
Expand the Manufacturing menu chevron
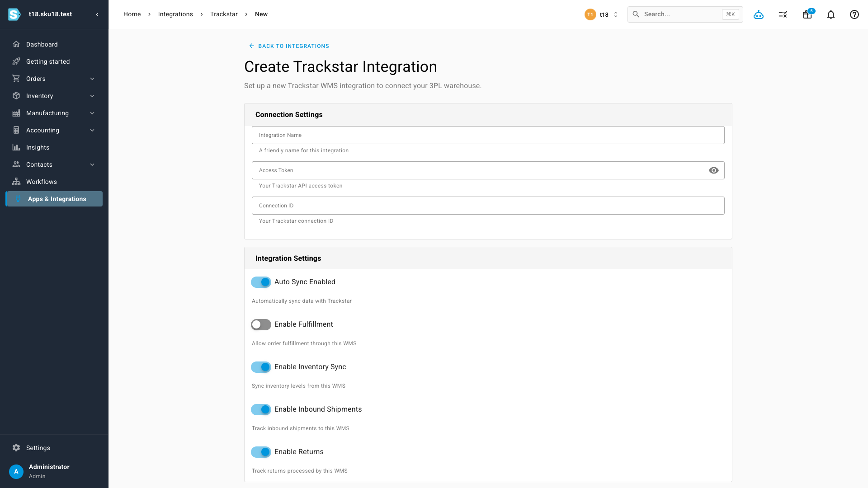[92, 113]
